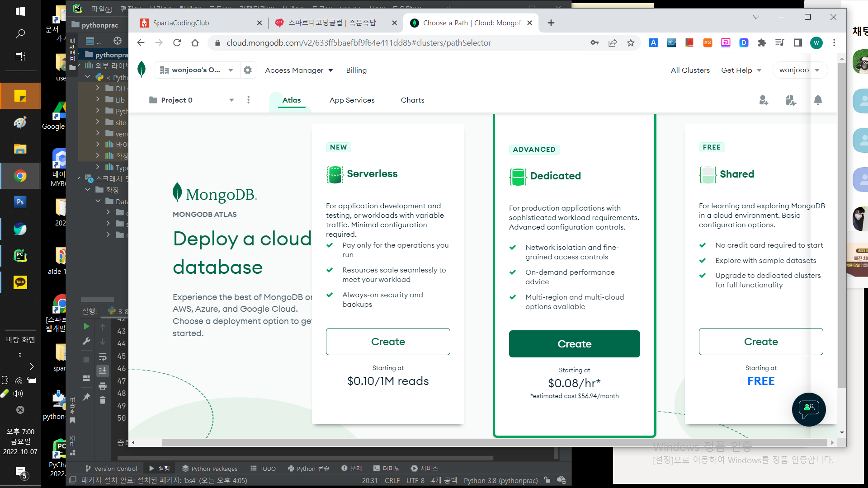Go back in Chrome

point(141,43)
